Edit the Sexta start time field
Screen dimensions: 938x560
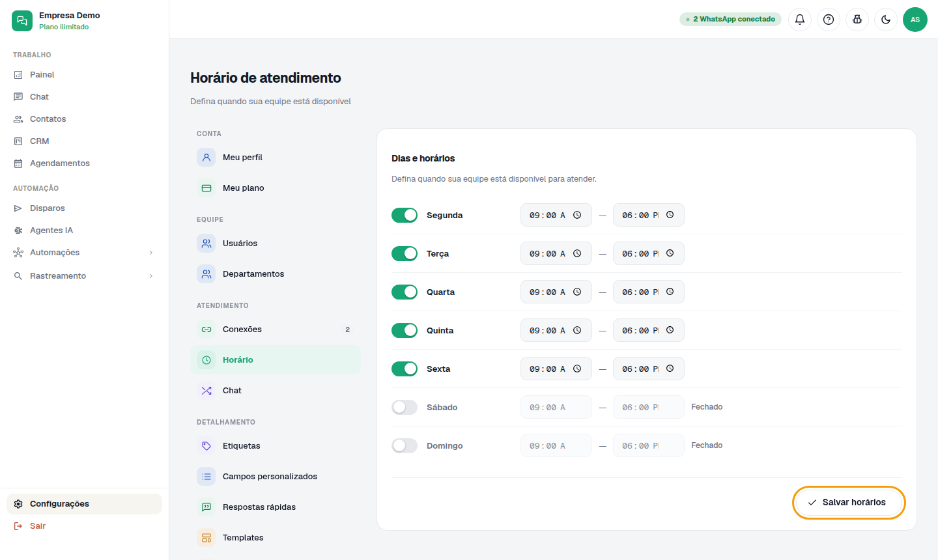(x=556, y=369)
